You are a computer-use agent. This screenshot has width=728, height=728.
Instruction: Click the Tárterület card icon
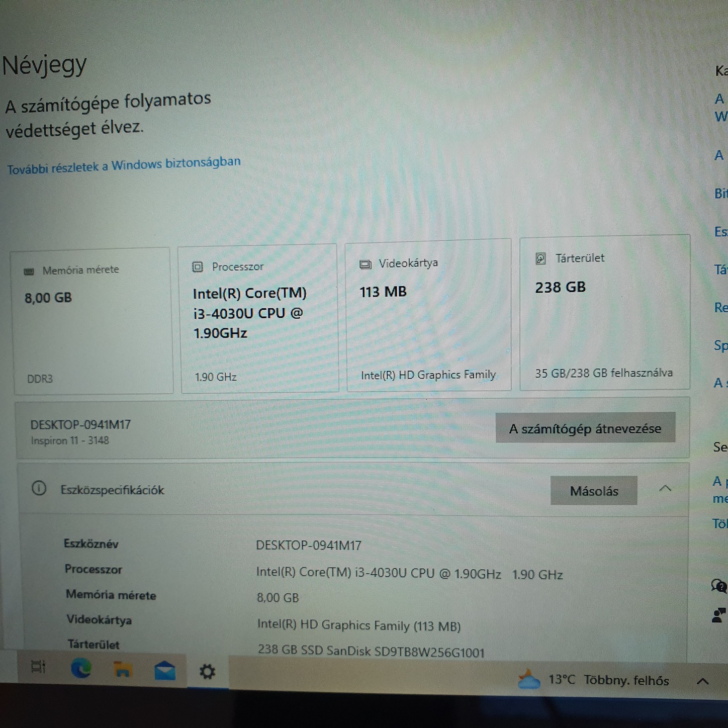(541, 259)
